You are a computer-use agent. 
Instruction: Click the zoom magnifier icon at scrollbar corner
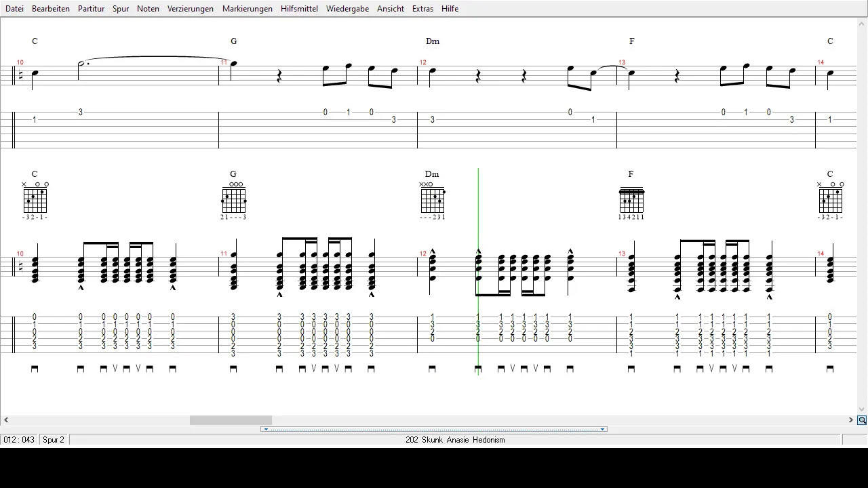tap(862, 420)
